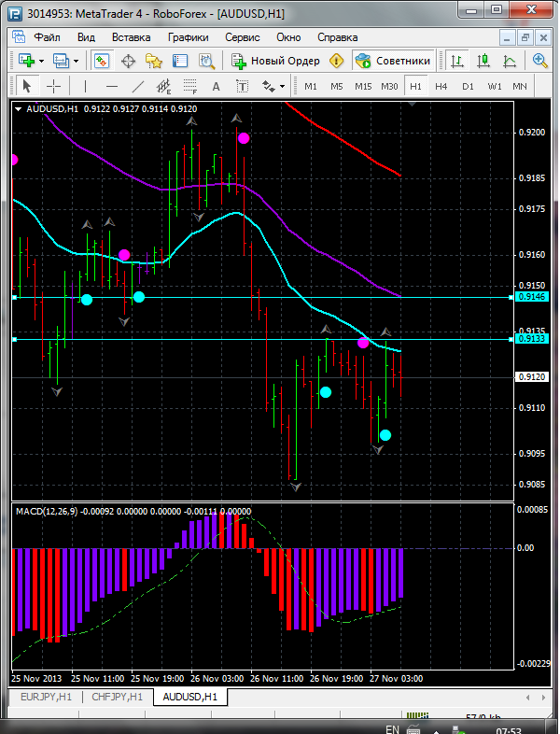560x734 pixels.
Task: Select the text tool marked A
Action: (x=216, y=86)
